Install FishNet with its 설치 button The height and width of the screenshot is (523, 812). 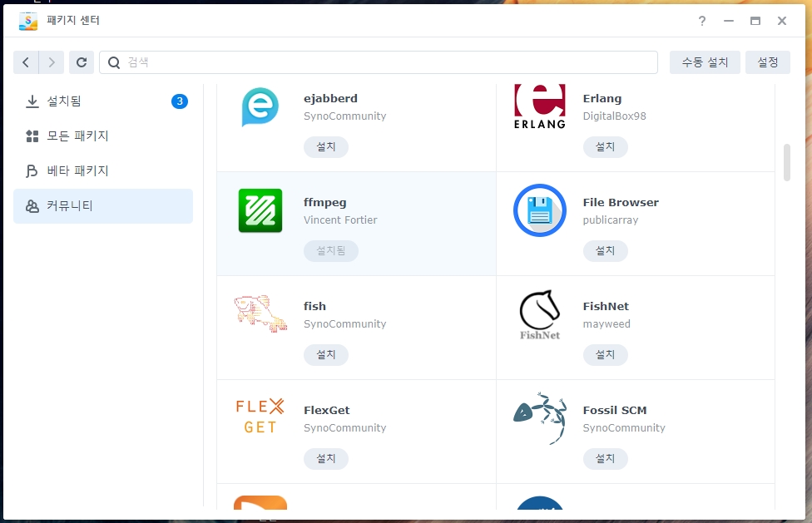click(x=606, y=355)
